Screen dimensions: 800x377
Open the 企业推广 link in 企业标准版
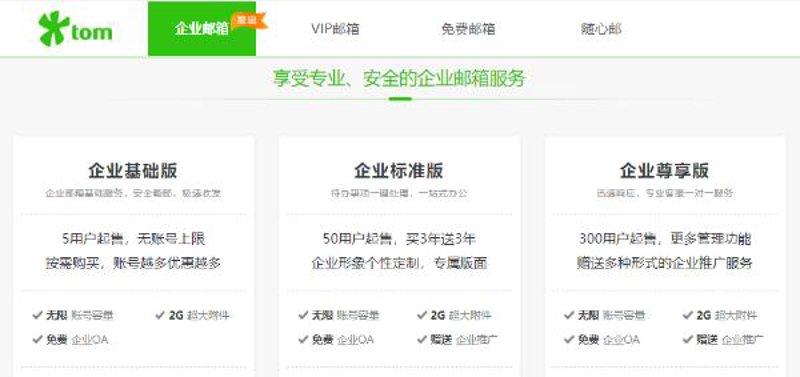[477, 340]
